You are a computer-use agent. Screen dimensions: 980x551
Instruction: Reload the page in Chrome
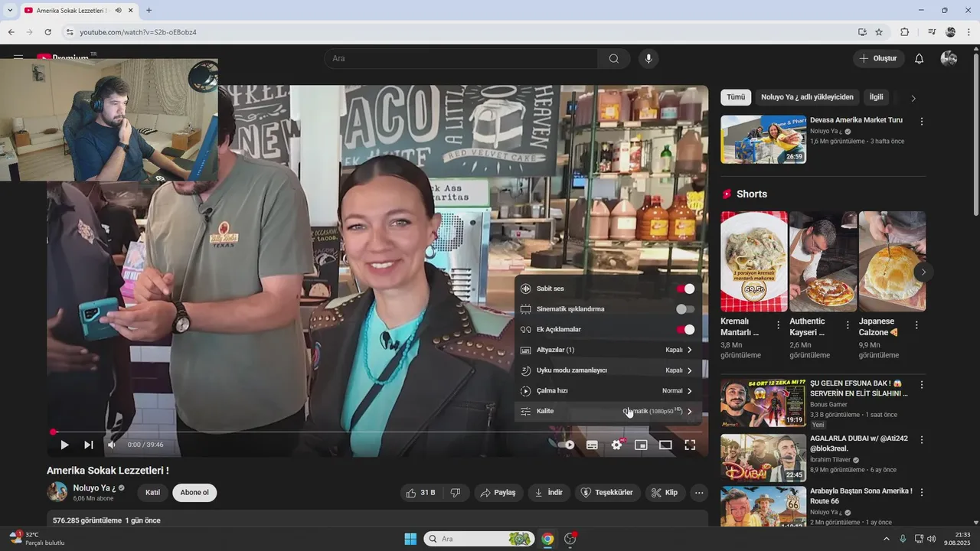point(47,32)
